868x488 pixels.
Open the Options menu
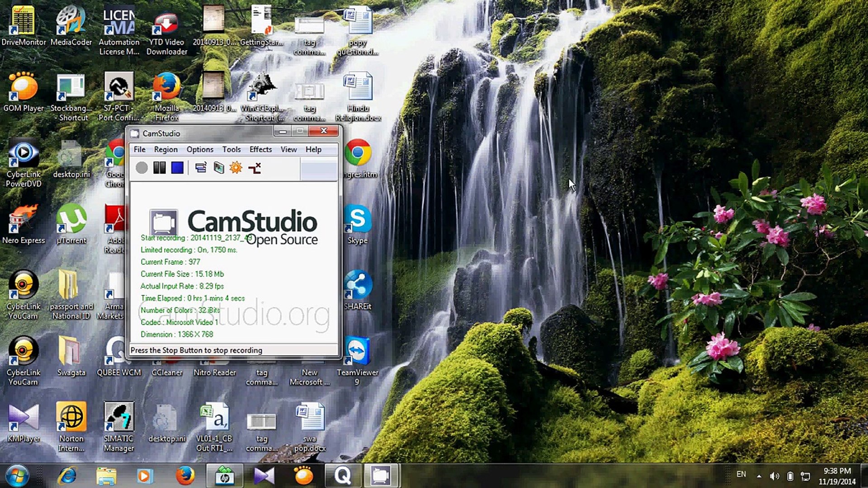tap(199, 150)
